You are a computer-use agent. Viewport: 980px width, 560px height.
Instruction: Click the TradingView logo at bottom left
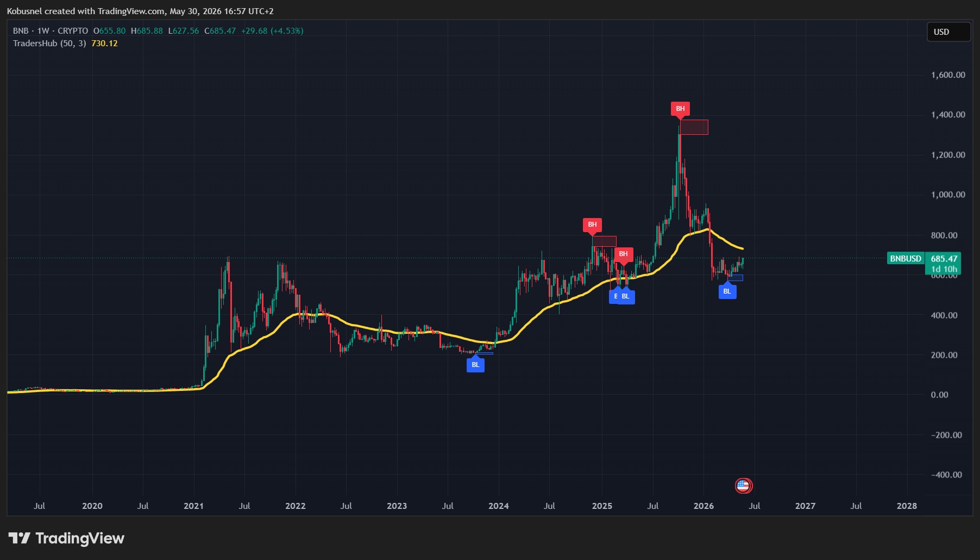pyautogui.click(x=66, y=538)
